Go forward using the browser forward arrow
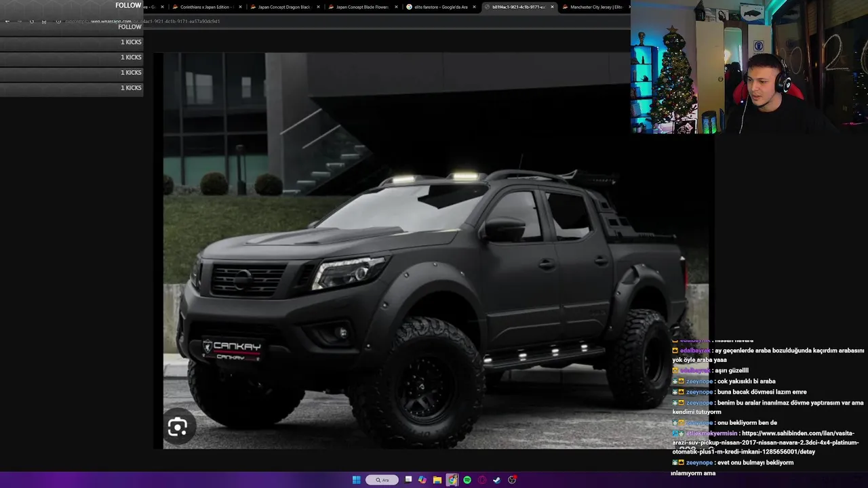This screenshot has width=868, height=488. (x=20, y=21)
